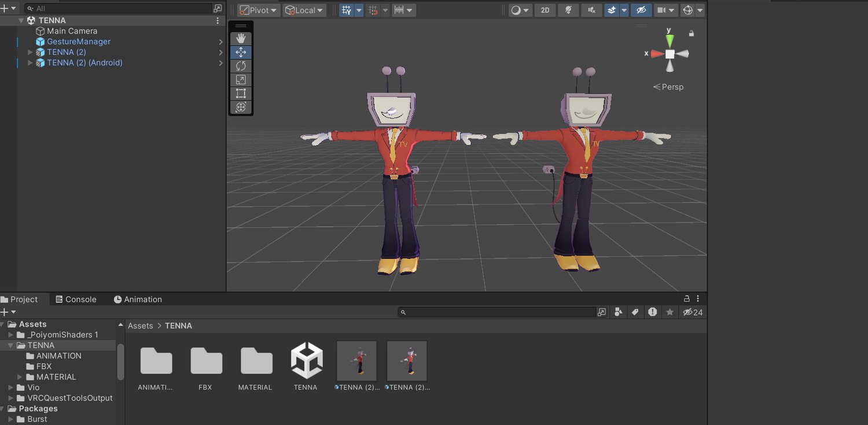Mute scene audio toggle

591,10
